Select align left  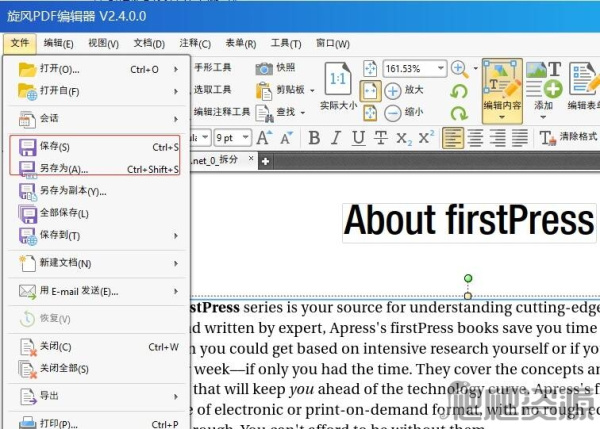tap(453, 138)
